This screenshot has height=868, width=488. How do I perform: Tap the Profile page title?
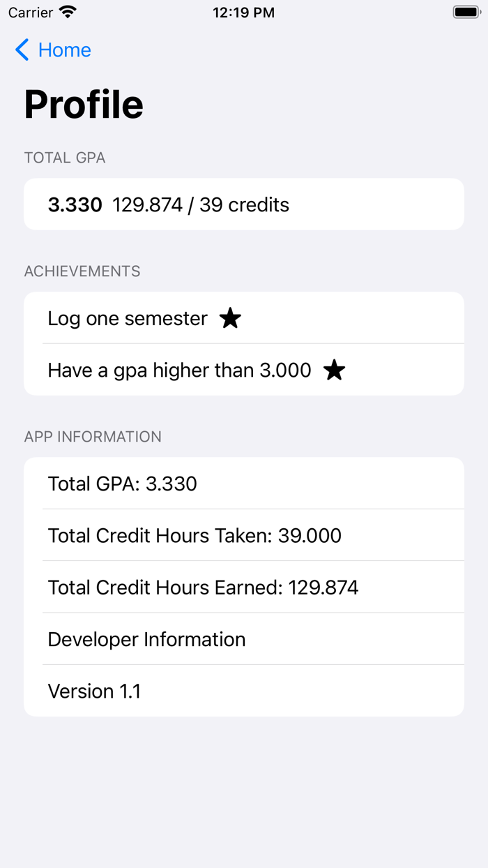pos(84,103)
